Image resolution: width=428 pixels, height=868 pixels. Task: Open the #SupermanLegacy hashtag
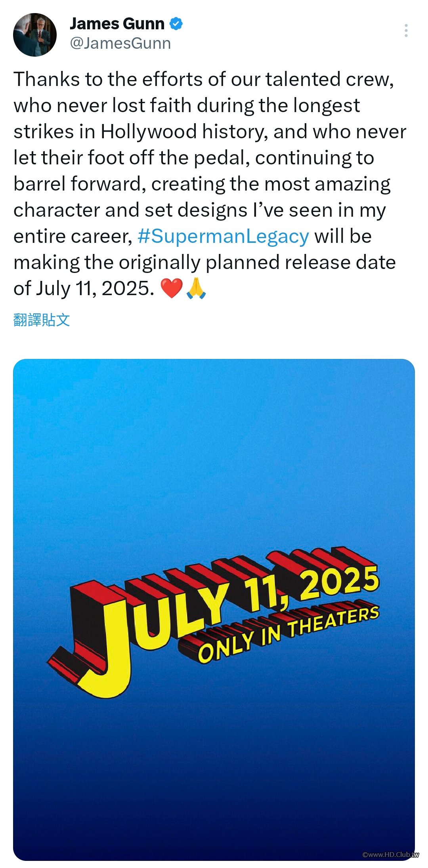click(223, 237)
